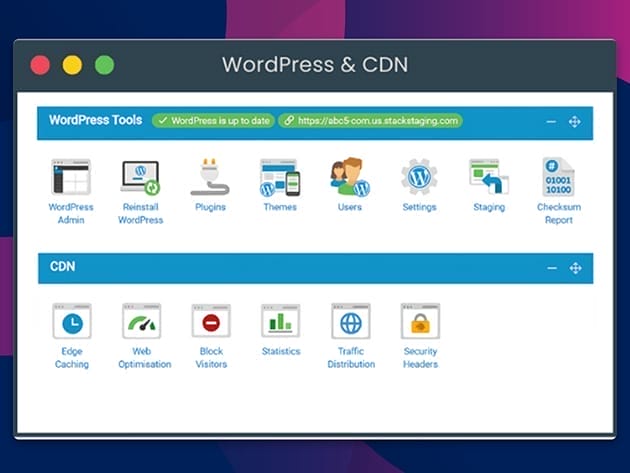
Task: Select the Themes icon
Action: coord(280,178)
